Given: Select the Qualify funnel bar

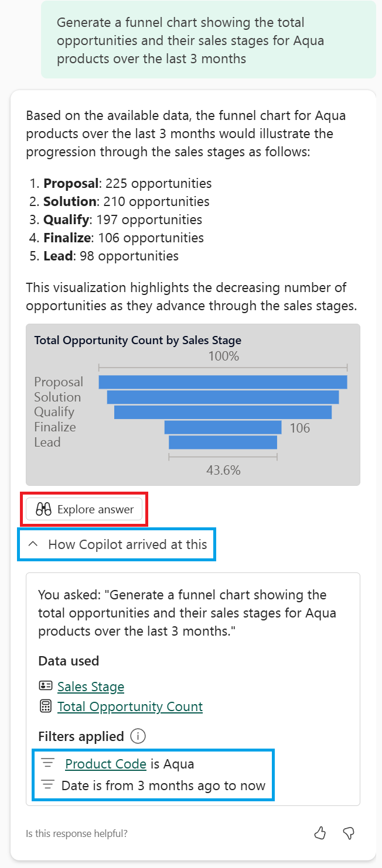Looking at the screenshot, I should (x=223, y=412).
